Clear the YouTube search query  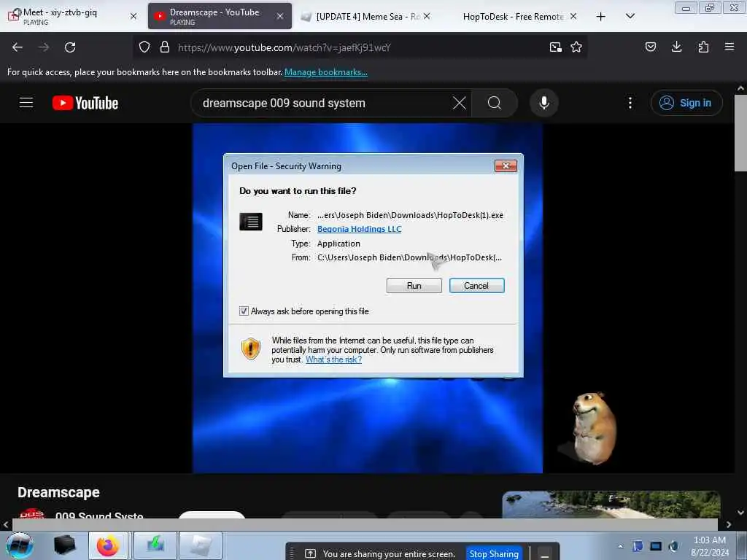tap(460, 103)
